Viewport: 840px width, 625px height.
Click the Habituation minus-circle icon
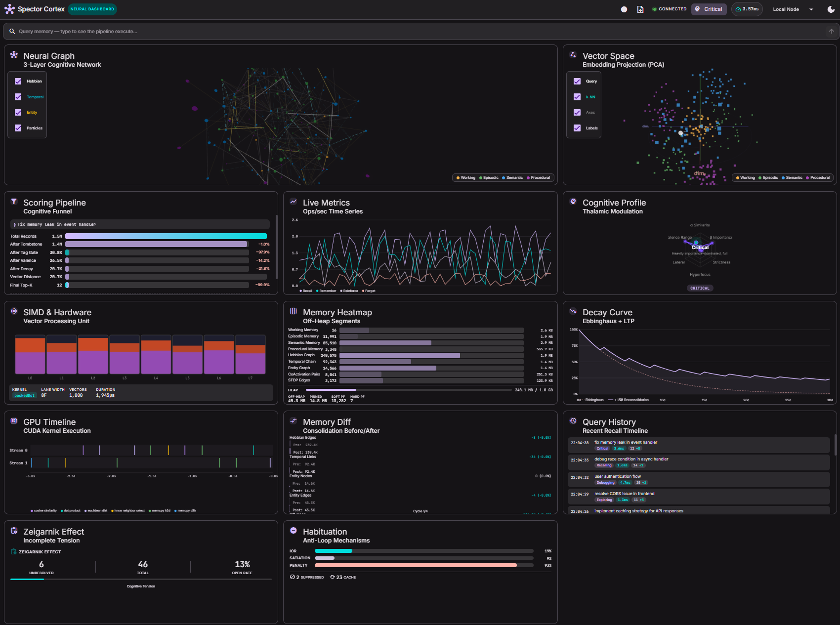coord(294,531)
